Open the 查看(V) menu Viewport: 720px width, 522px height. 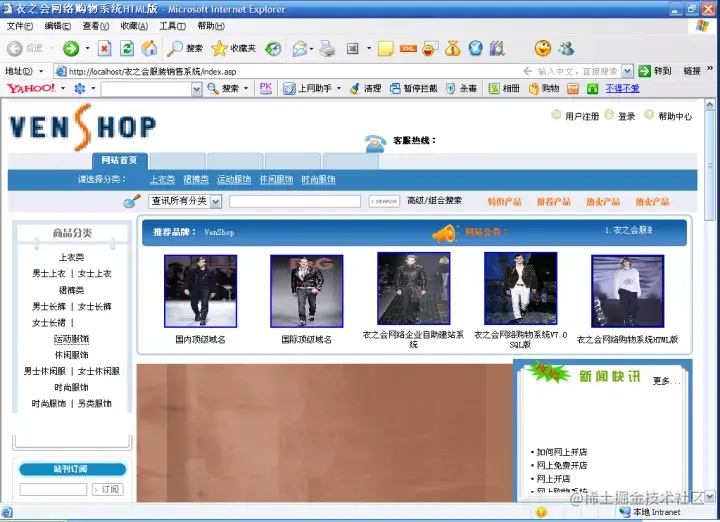pos(96,26)
